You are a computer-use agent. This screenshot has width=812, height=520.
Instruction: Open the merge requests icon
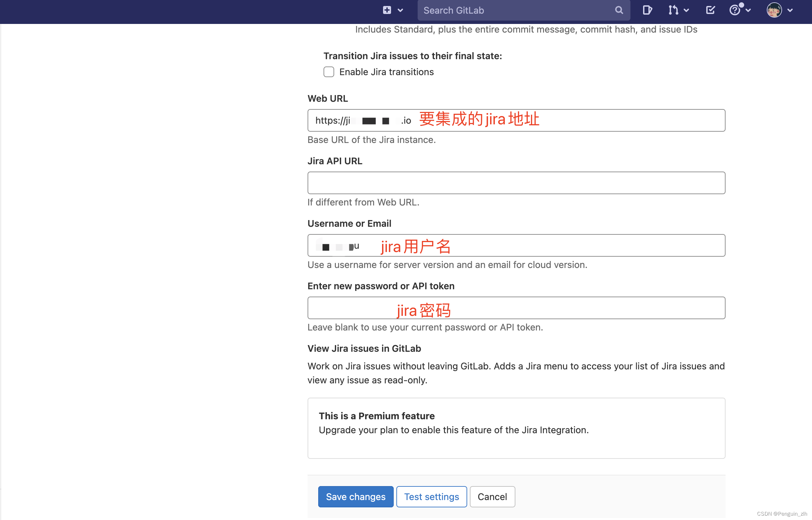[673, 10]
